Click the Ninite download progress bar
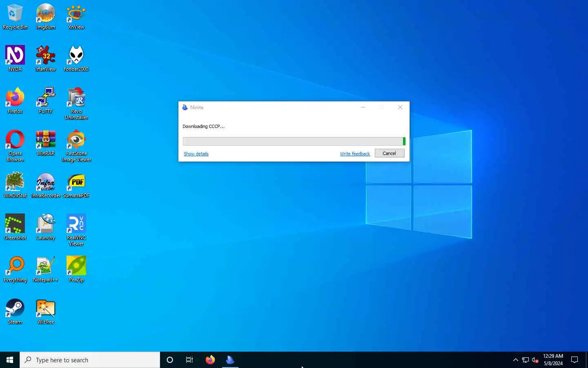 (294, 141)
